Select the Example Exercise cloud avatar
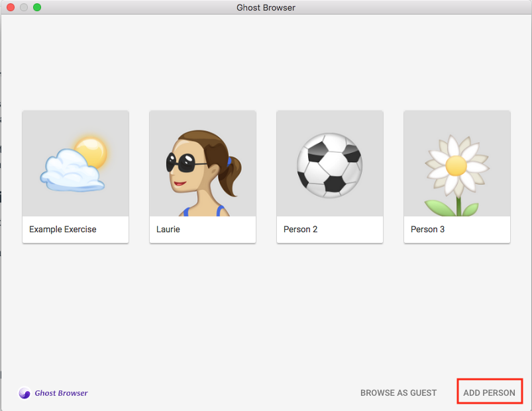Image resolution: width=532 pixels, height=411 pixels. pyautogui.click(x=76, y=163)
